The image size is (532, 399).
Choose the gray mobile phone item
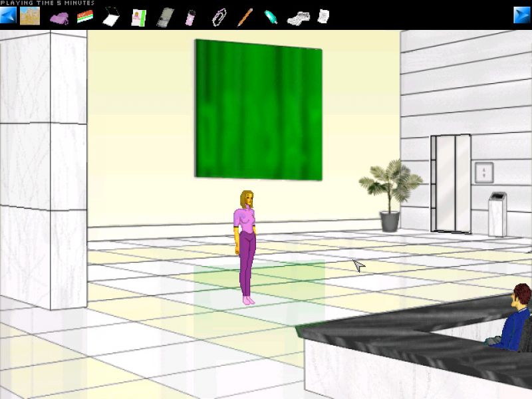click(x=164, y=17)
